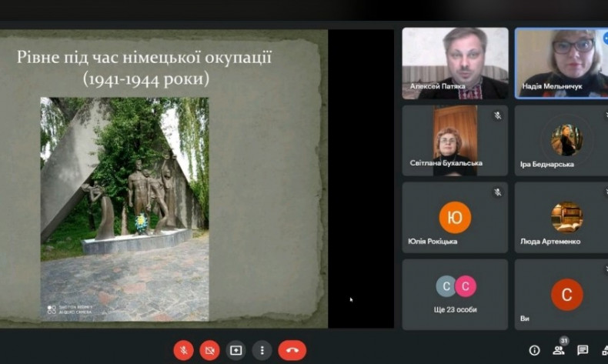
Task: Select Надія Мельничук video tile
Action: [x=562, y=63]
